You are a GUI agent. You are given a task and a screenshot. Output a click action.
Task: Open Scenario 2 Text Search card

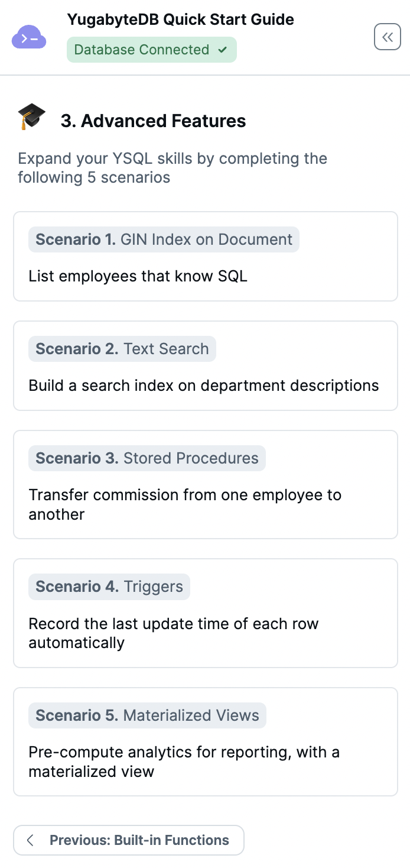tap(206, 365)
